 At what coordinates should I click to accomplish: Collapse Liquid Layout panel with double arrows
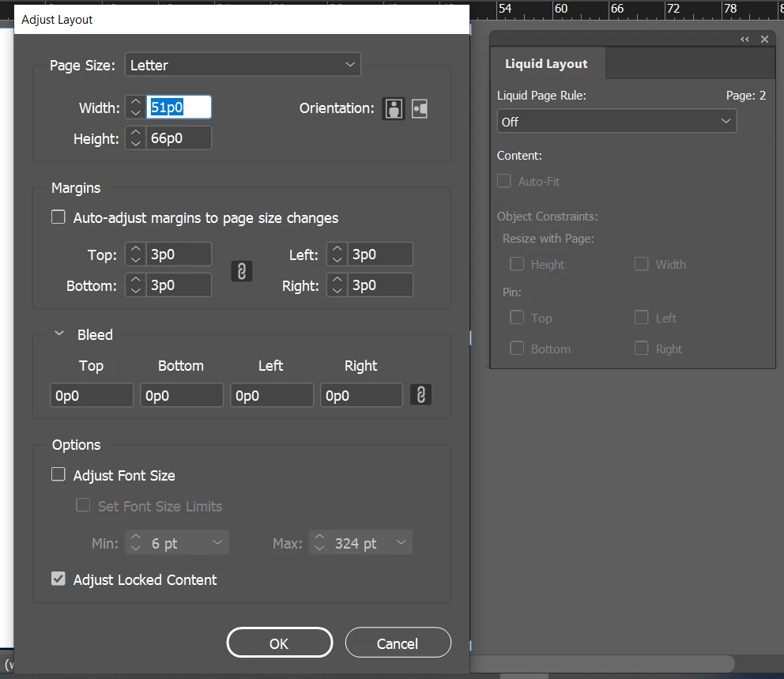pyautogui.click(x=744, y=39)
